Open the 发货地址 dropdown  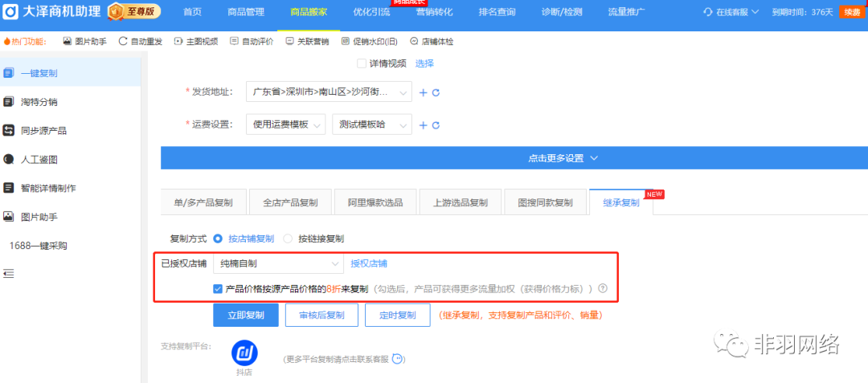click(329, 92)
